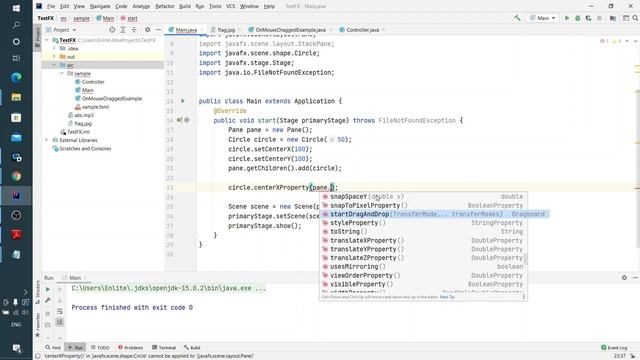Open File Explorer from the taskbar
Viewport: 640px width, 360px height.
pos(16,97)
